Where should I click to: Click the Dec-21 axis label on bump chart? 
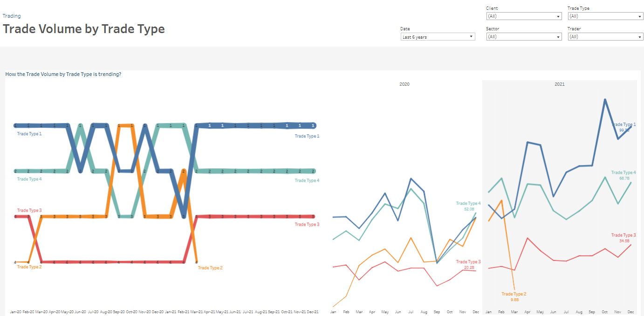tap(313, 312)
